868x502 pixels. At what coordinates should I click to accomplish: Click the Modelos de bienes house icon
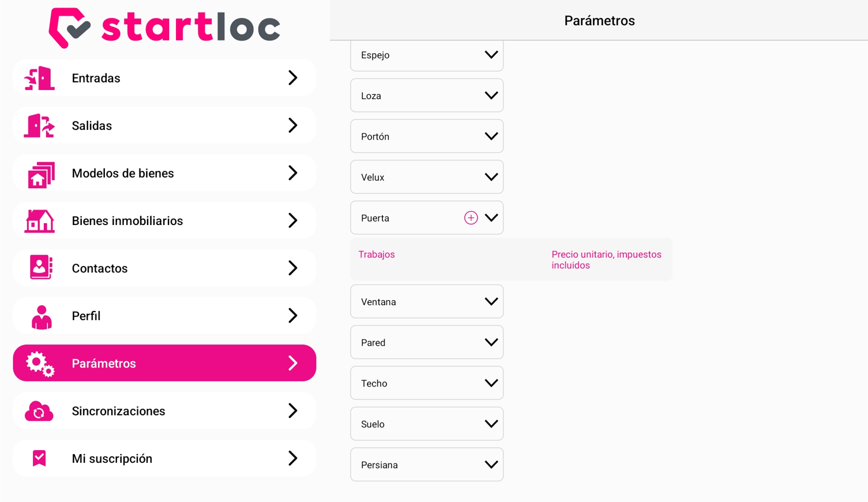(x=40, y=173)
